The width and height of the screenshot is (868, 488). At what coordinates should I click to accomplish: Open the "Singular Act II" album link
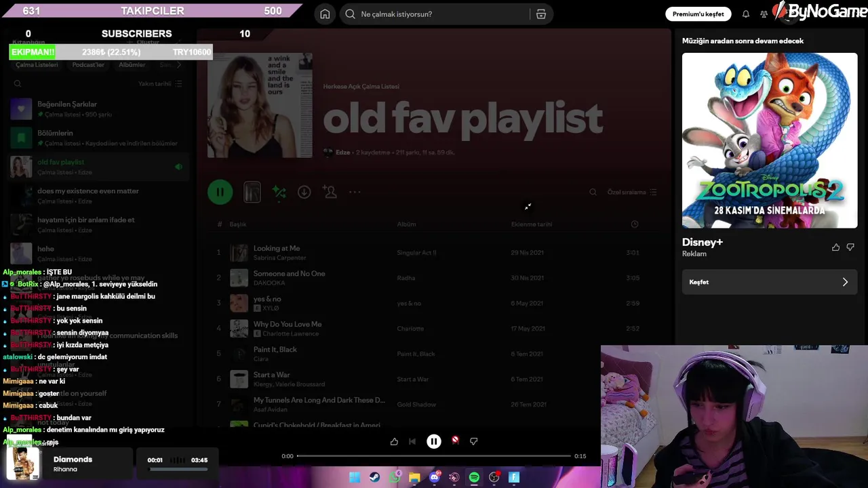point(416,253)
